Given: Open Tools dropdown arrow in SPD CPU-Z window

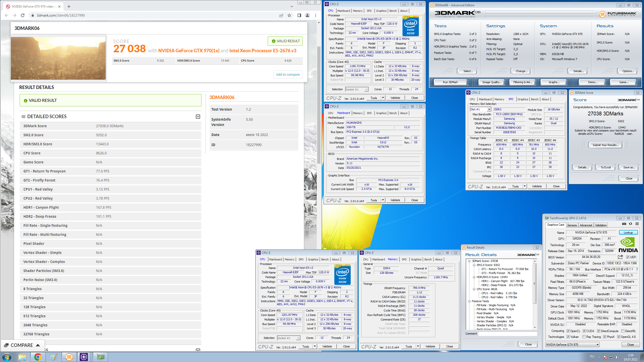Looking at the screenshot, I should 525,186.
